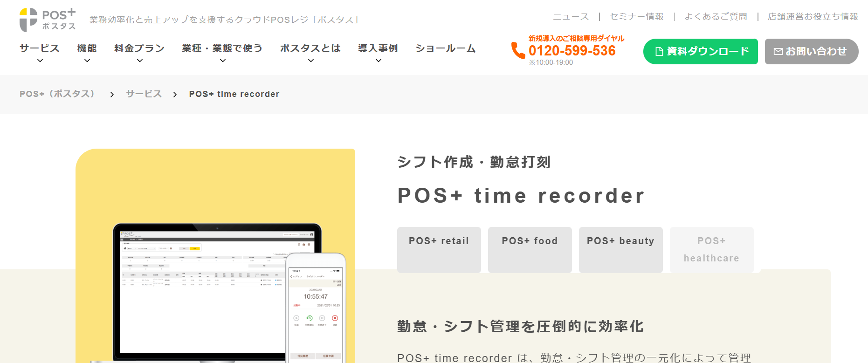Screen dimensions: 868x363
Task: Click the 新規導入のご相談専用ダイヤル label
Action: 576,38
